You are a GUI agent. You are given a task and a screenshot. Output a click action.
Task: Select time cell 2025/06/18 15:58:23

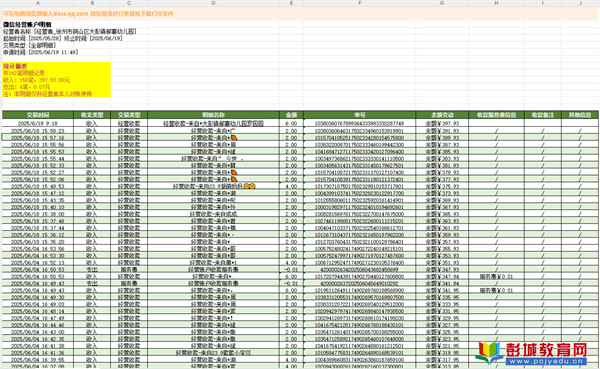tap(38, 131)
